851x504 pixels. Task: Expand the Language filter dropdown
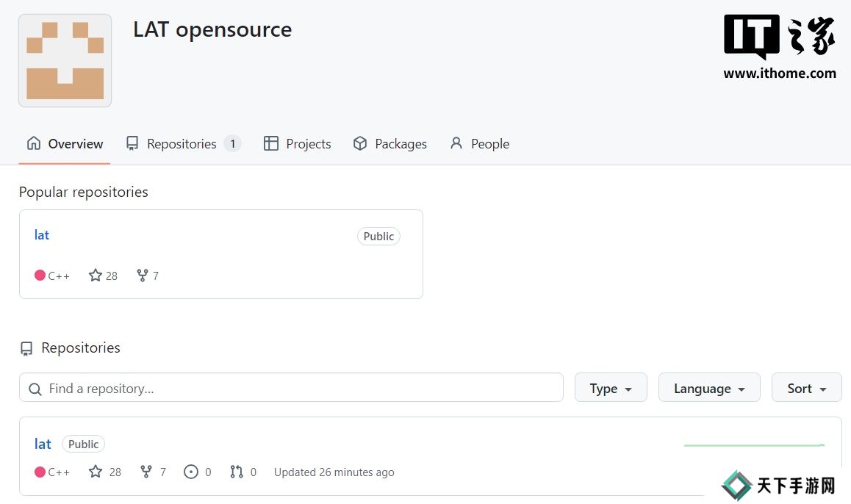click(x=709, y=388)
